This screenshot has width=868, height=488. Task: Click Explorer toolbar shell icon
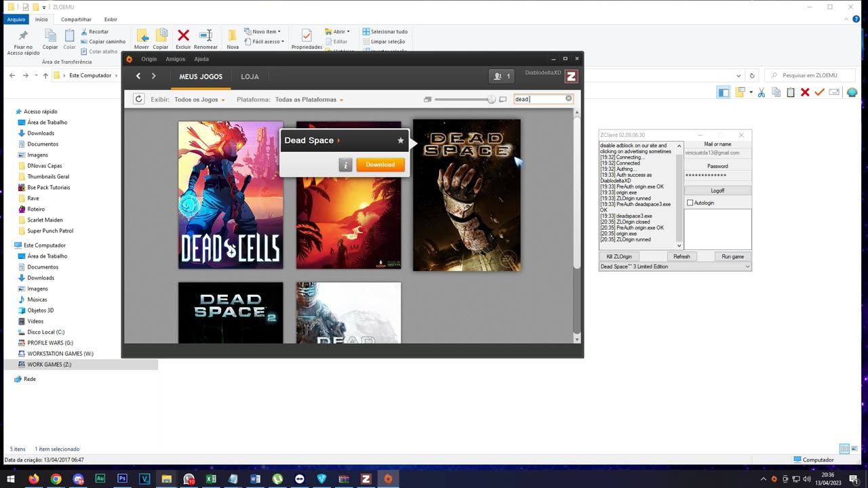point(852,93)
